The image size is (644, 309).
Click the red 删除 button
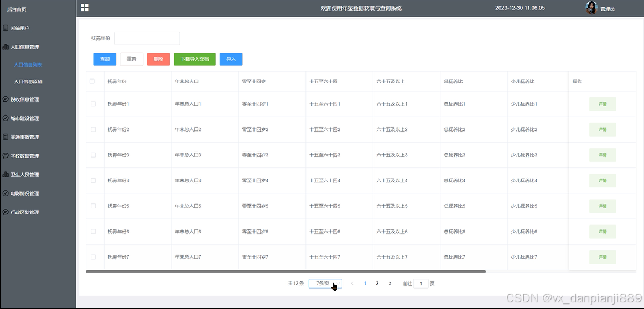tap(159, 59)
